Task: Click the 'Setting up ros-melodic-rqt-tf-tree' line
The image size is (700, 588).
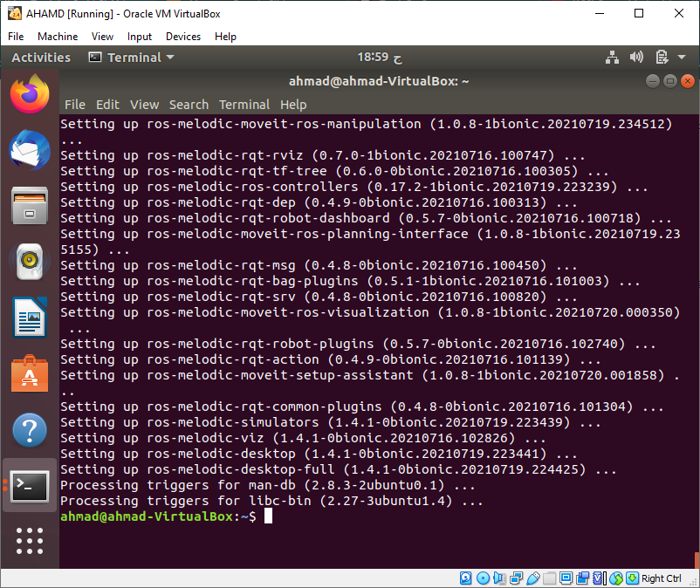Action: [334, 171]
